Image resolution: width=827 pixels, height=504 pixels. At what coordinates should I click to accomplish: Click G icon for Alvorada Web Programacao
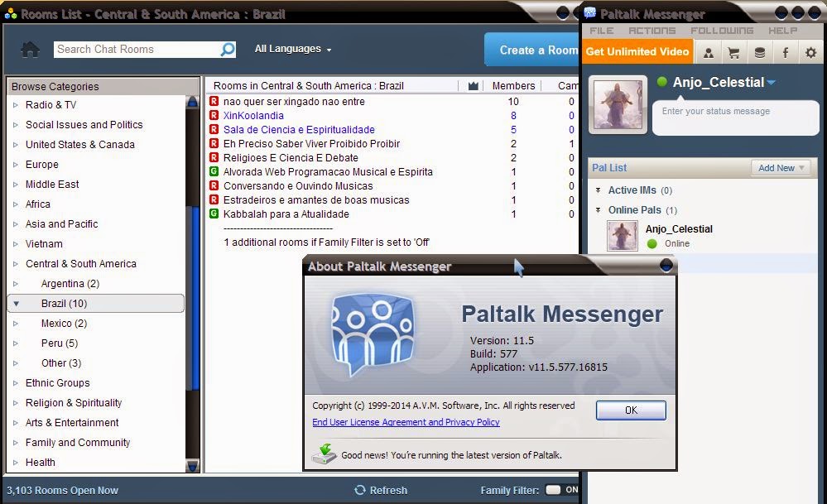click(x=214, y=171)
